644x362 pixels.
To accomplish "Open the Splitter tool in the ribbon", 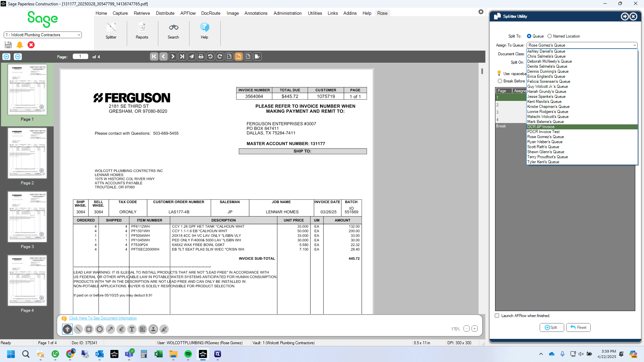I will tap(111, 31).
